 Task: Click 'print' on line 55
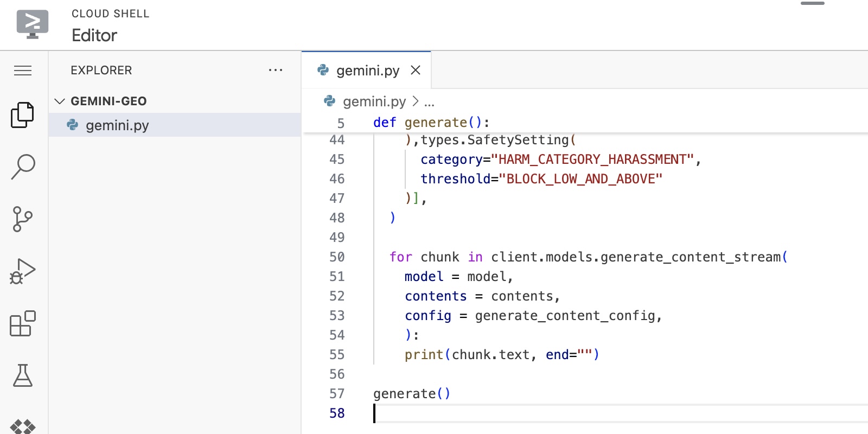(x=424, y=355)
